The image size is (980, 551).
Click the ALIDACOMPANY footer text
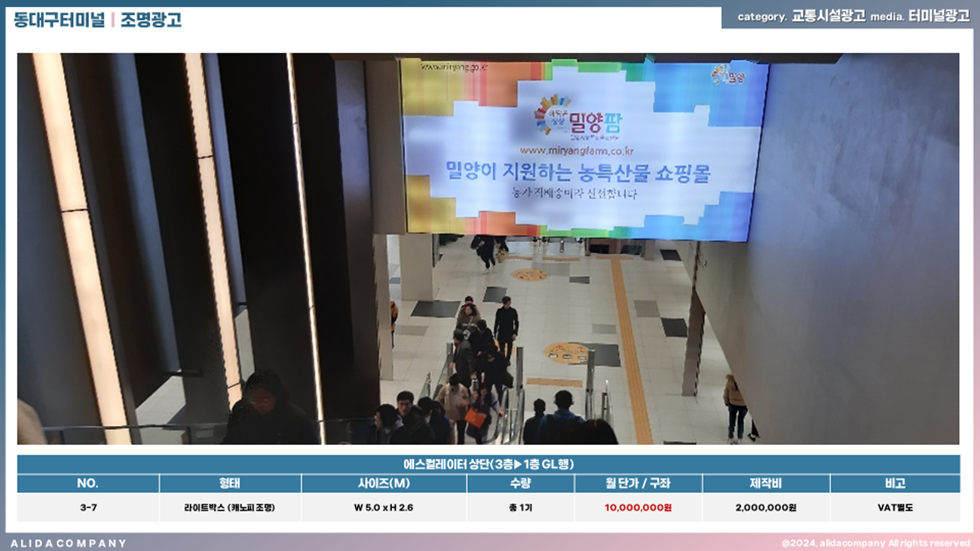69,543
